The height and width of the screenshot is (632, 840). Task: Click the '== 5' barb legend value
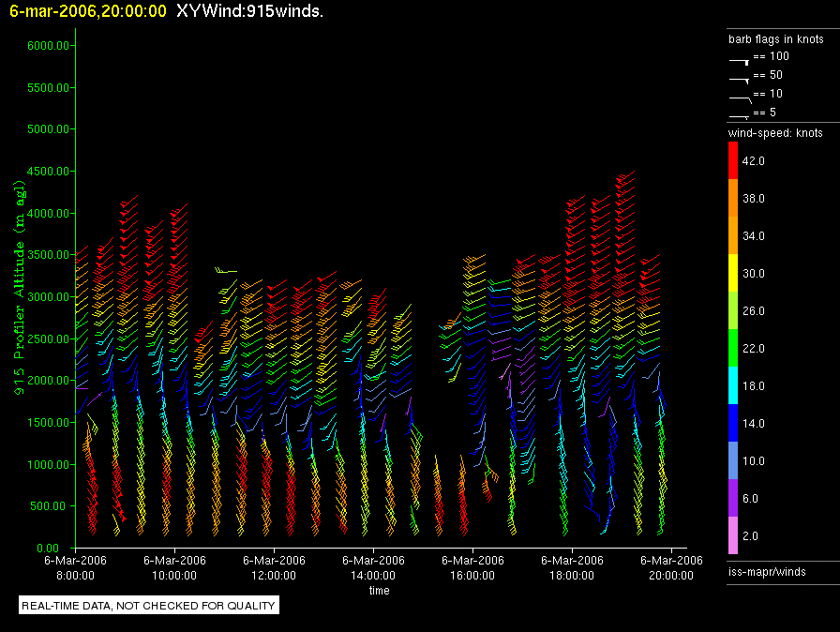coord(764,113)
